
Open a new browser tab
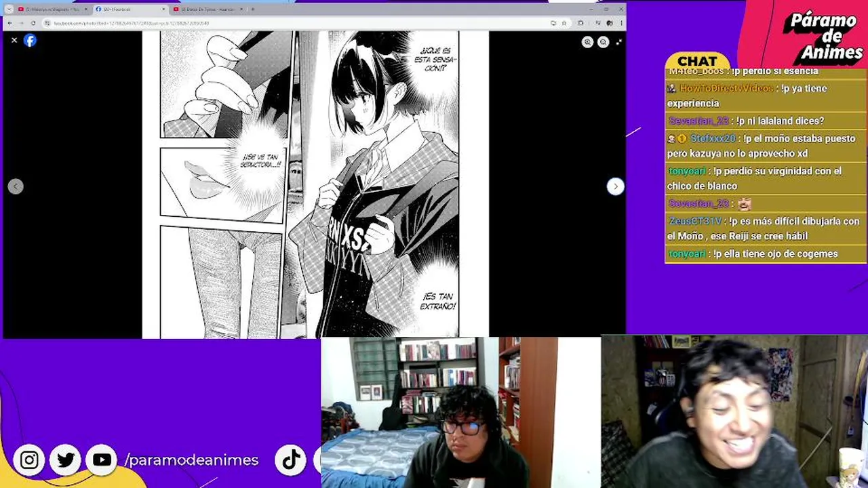coord(253,9)
